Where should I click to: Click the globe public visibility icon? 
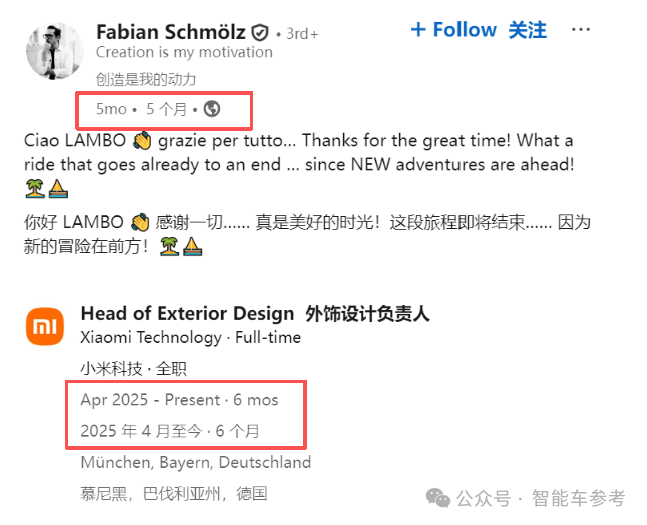click(x=212, y=109)
